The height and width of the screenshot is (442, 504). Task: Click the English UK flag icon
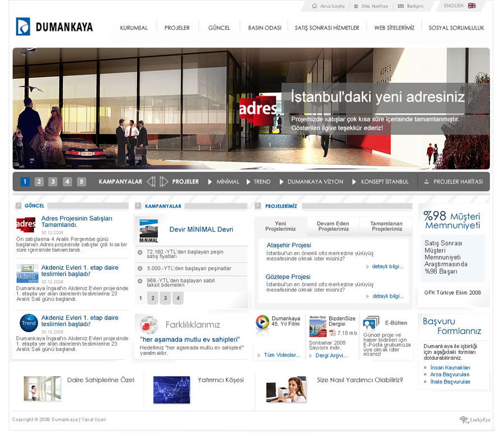472,6
